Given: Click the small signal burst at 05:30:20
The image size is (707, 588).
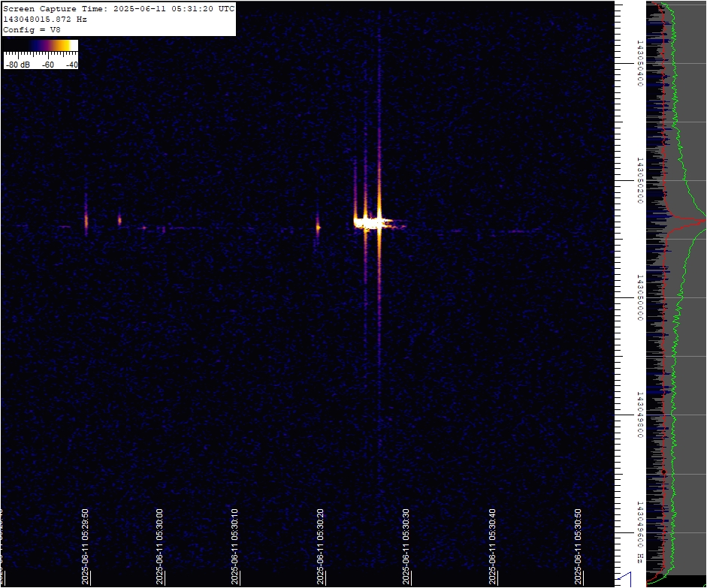Looking at the screenshot, I should tap(318, 227).
